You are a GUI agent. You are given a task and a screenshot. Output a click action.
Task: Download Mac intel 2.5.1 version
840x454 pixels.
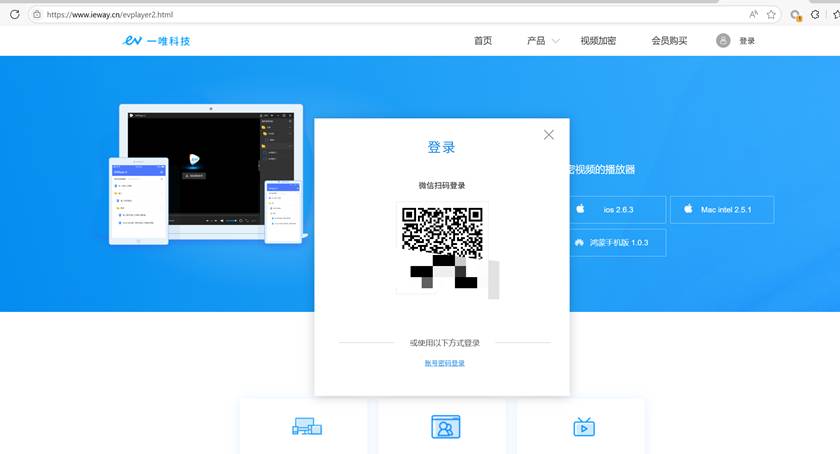click(722, 210)
